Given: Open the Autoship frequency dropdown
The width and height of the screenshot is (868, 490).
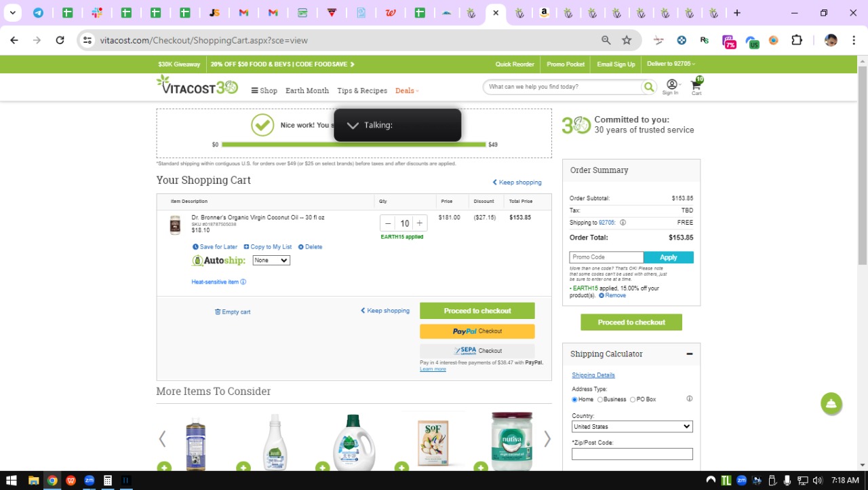Looking at the screenshot, I should tap(271, 261).
